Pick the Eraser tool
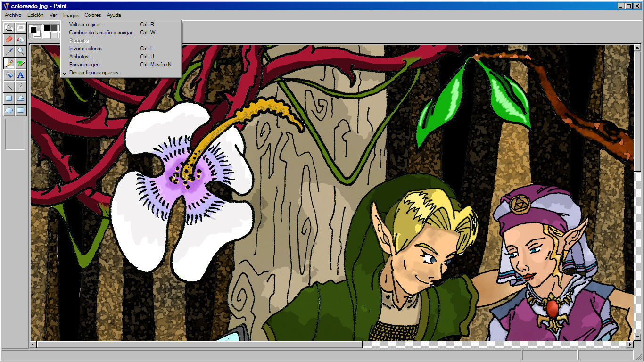This screenshot has height=362, width=644. (8, 40)
